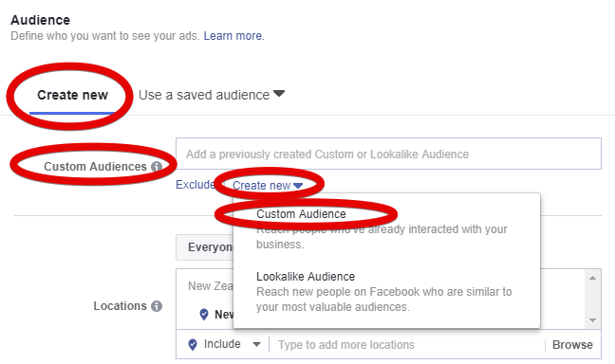Open the Everyone in this location dropdown
This screenshot has height=364, width=615.
204,247
